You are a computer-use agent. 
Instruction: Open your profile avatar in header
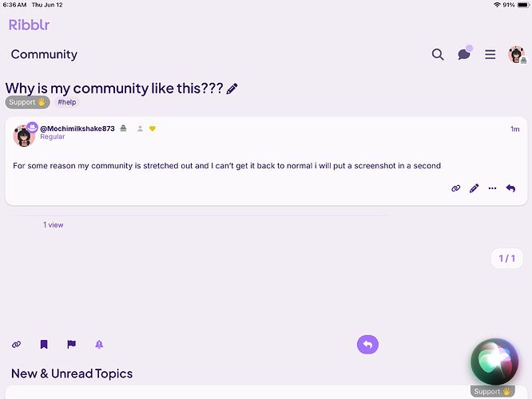[x=516, y=54]
